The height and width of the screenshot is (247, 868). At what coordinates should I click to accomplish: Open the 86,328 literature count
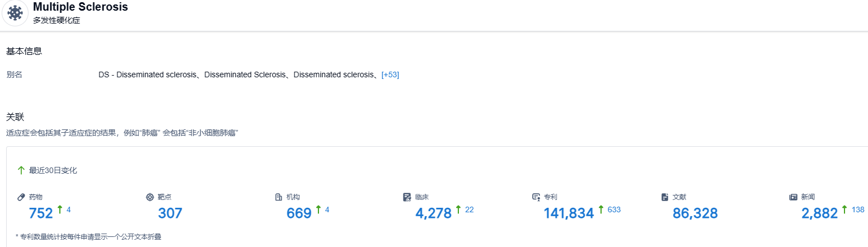pos(695,213)
